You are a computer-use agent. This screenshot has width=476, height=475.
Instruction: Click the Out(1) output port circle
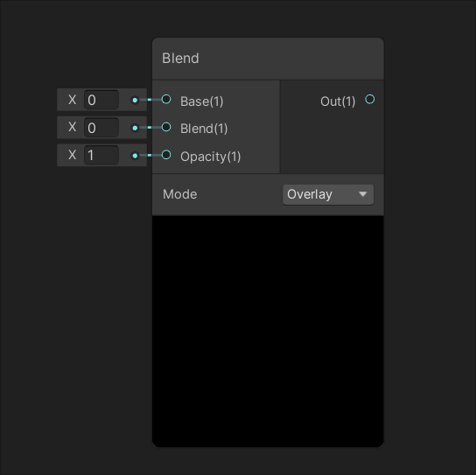pos(370,99)
